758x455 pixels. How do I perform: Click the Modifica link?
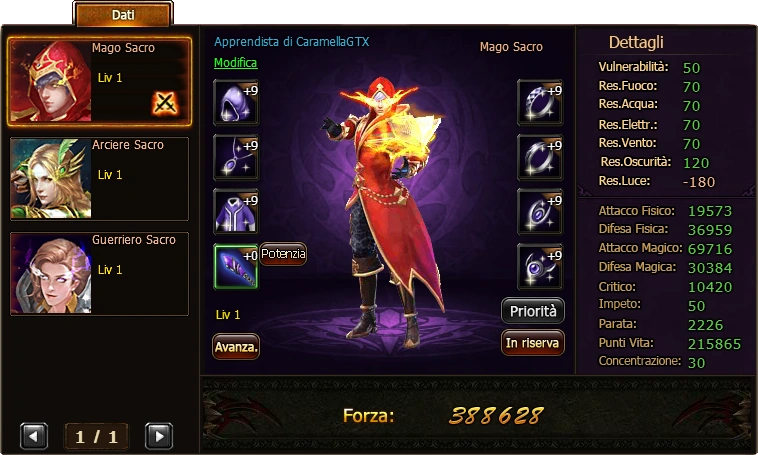235,63
